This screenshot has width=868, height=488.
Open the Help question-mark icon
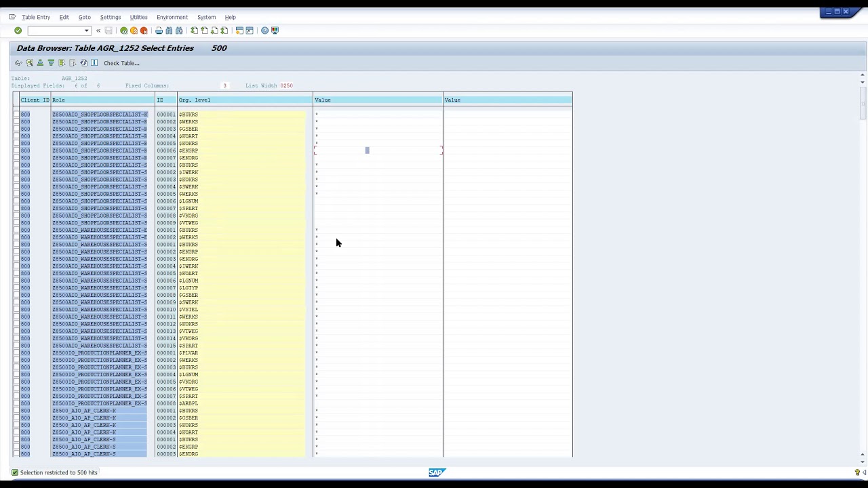[264, 30]
